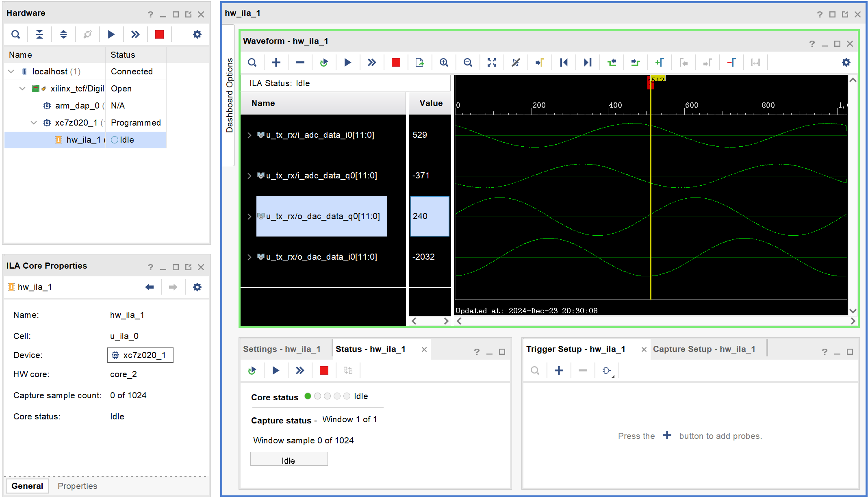Open trigger condition logic dropdown

(607, 371)
